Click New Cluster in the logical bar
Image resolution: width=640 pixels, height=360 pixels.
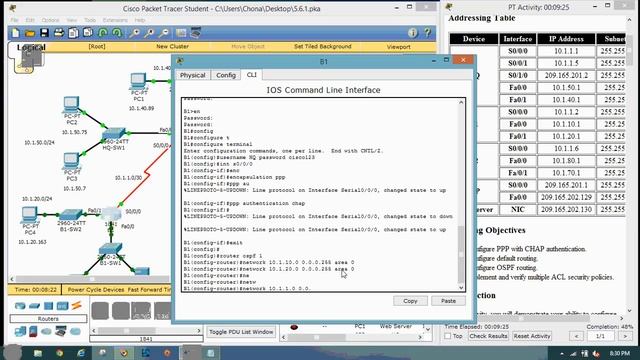[x=172, y=47]
